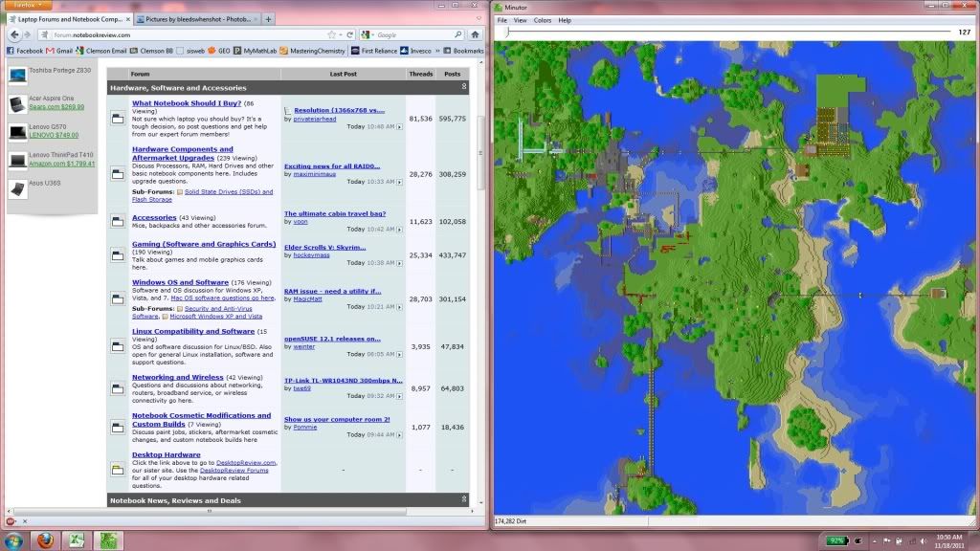Open the Help menu in Minutor

click(565, 21)
